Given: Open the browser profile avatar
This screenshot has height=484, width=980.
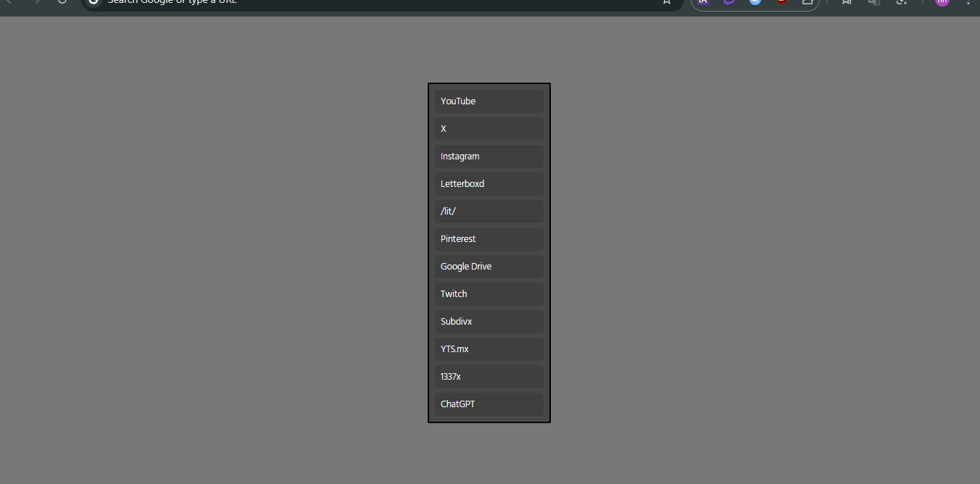Looking at the screenshot, I should 942,2.
